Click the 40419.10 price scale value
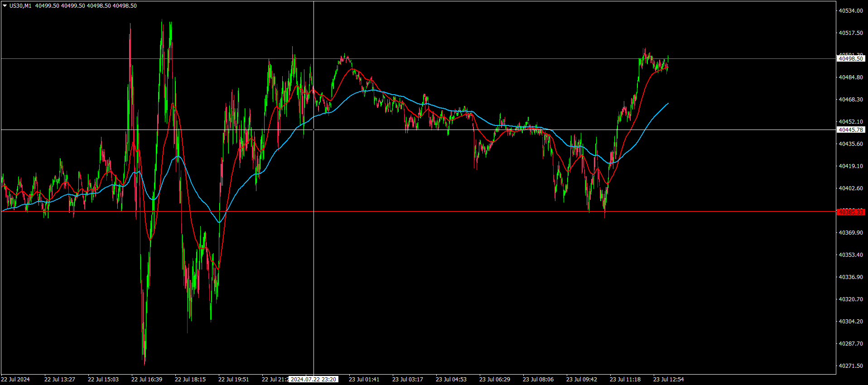This screenshot has height=385, width=868. pyautogui.click(x=851, y=166)
